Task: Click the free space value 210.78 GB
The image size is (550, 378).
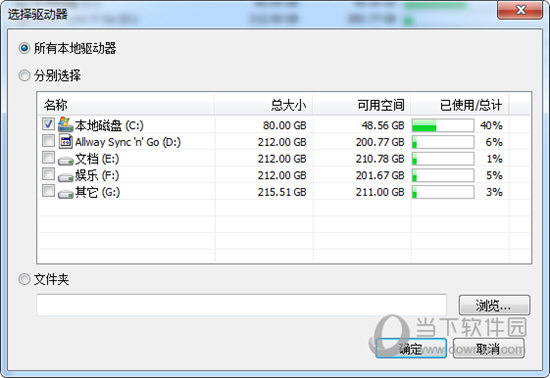Action: 380,159
